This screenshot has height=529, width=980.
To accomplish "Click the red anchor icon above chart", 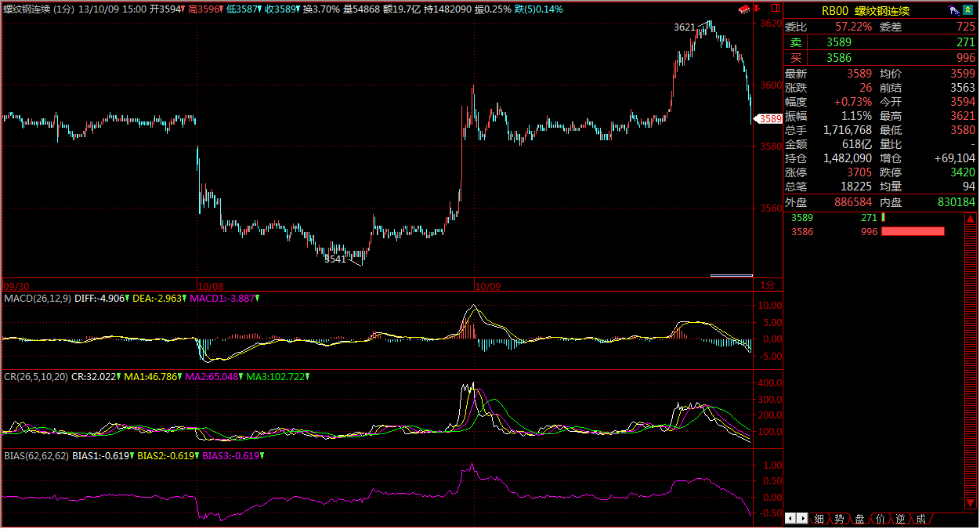I will 758,9.
